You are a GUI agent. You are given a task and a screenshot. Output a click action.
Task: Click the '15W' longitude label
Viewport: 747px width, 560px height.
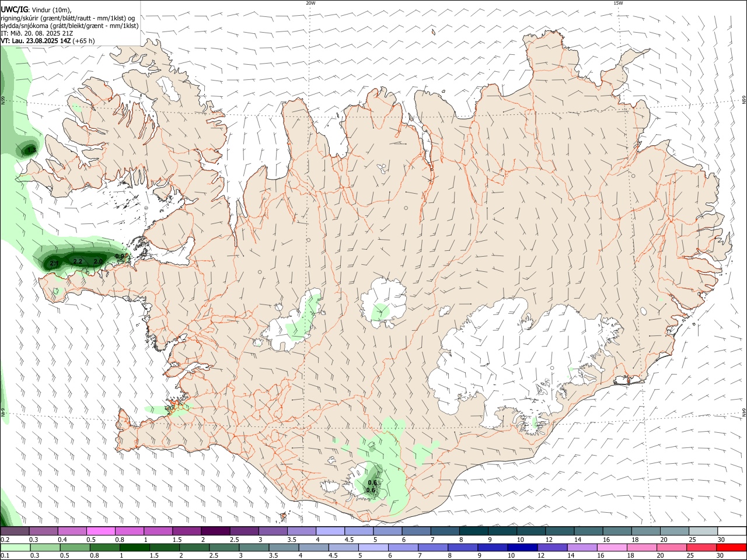(x=618, y=3)
